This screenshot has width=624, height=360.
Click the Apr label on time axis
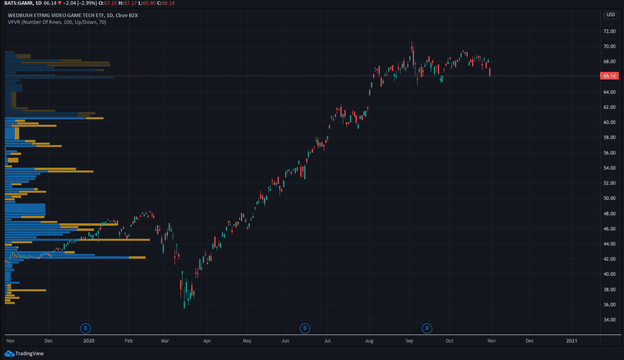pos(207,341)
